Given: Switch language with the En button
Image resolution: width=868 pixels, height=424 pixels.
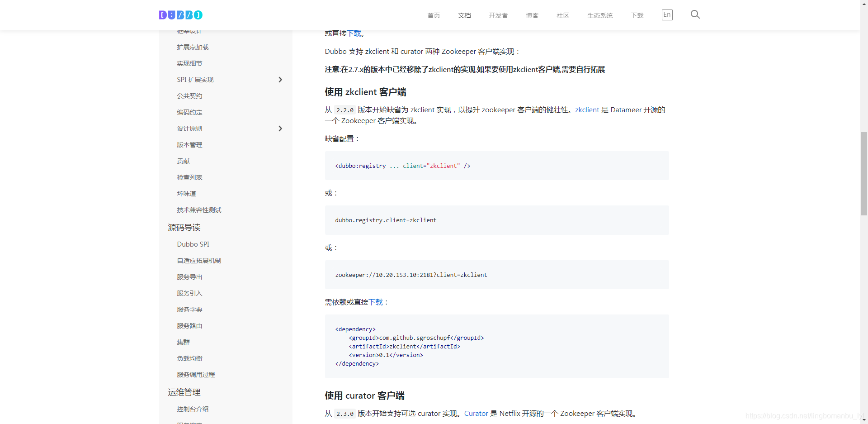Looking at the screenshot, I should pyautogui.click(x=667, y=15).
